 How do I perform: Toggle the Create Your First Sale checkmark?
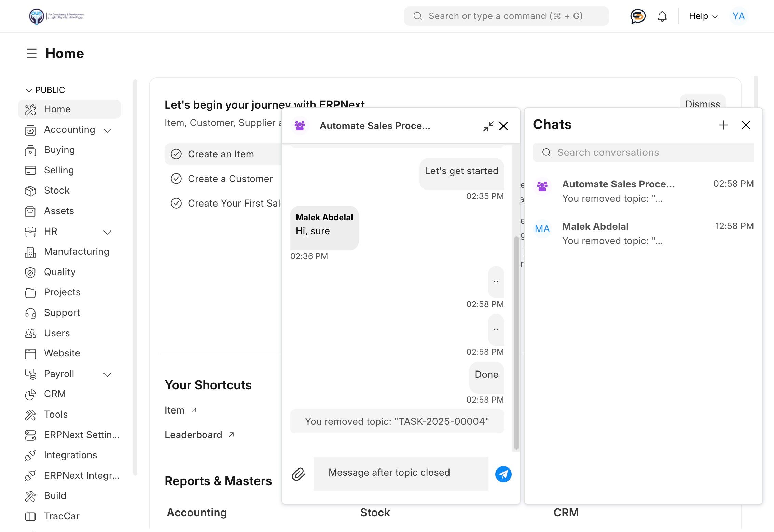point(176,203)
